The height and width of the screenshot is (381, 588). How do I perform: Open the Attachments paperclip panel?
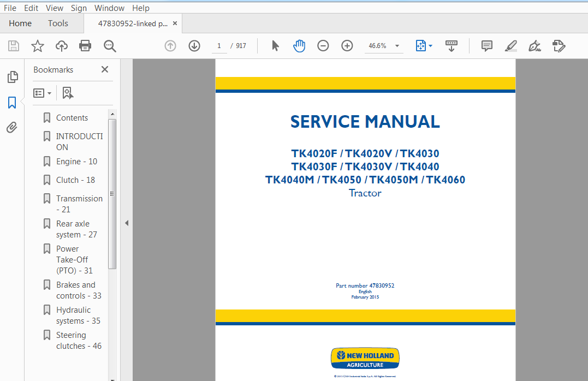pyautogui.click(x=12, y=128)
